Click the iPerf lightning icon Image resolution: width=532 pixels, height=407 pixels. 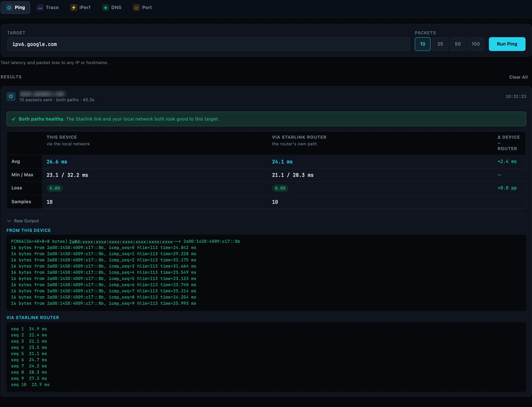(x=74, y=8)
